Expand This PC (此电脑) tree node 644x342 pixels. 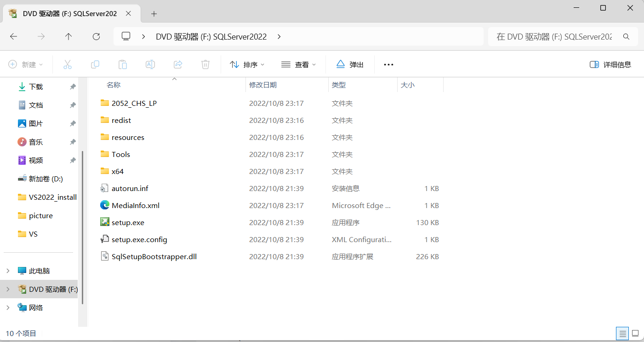click(8, 271)
